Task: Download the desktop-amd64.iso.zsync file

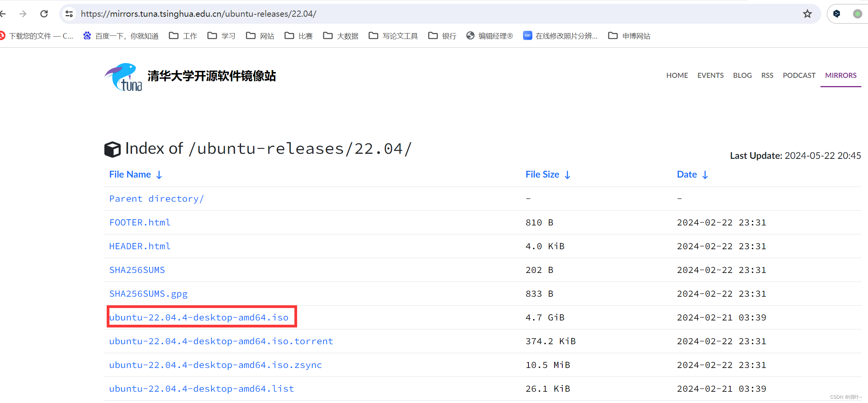Action: click(x=215, y=365)
